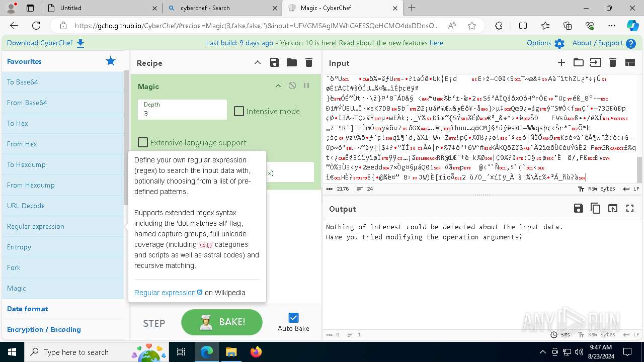Replace input with output
This screenshot has width=644, height=362.
click(613, 208)
